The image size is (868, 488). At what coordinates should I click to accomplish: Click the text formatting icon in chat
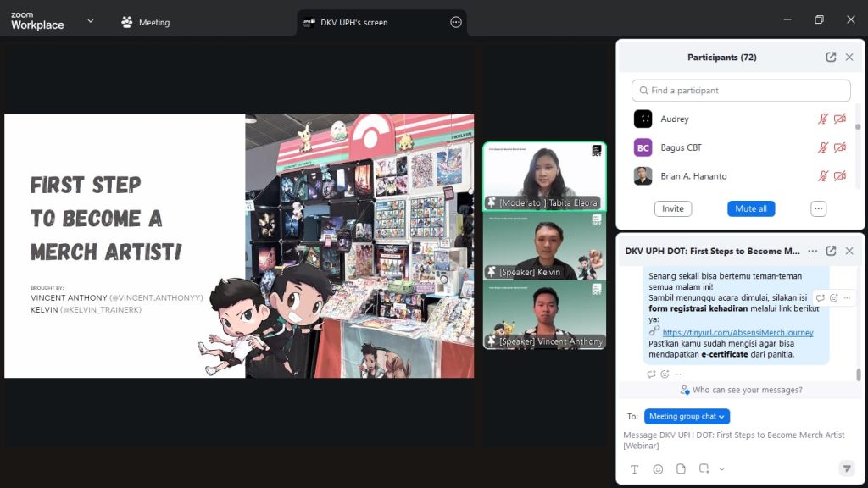click(634, 469)
